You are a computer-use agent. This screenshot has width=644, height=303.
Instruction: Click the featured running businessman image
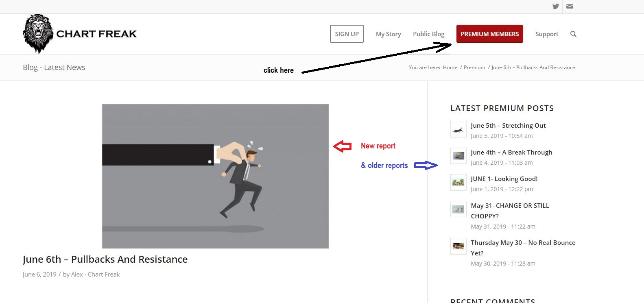(215, 176)
